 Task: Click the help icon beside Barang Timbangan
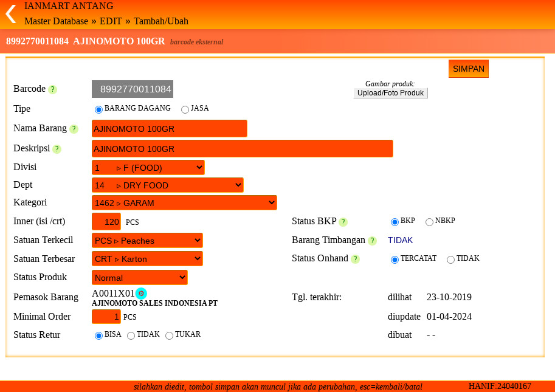372,241
